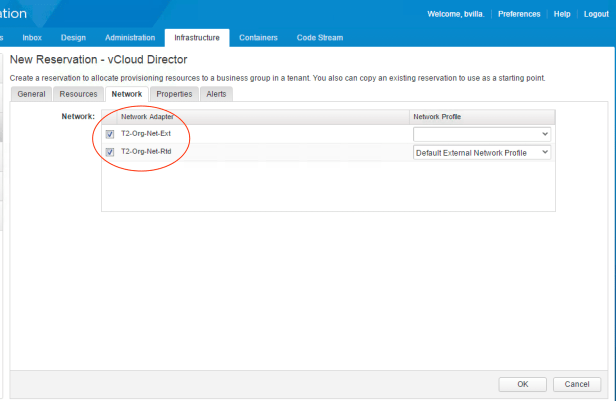Screen dimensions: 616x401
Task: Switch to the Containers tab
Action: pyautogui.click(x=259, y=38)
